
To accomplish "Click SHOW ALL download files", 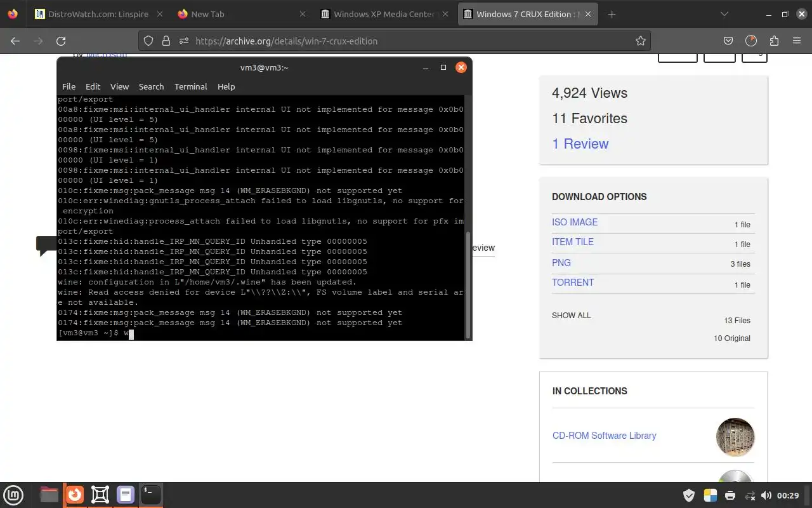I will point(571,315).
